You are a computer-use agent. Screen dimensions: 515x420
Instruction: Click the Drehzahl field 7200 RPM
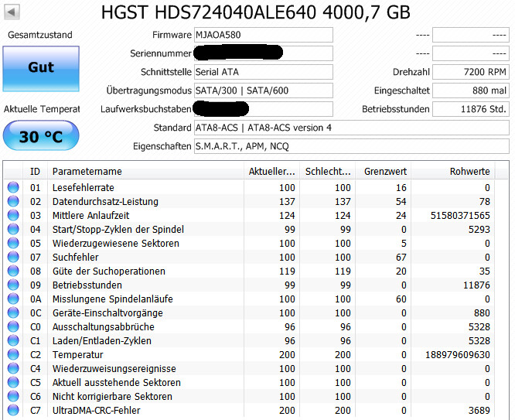(x=471, y=72)
